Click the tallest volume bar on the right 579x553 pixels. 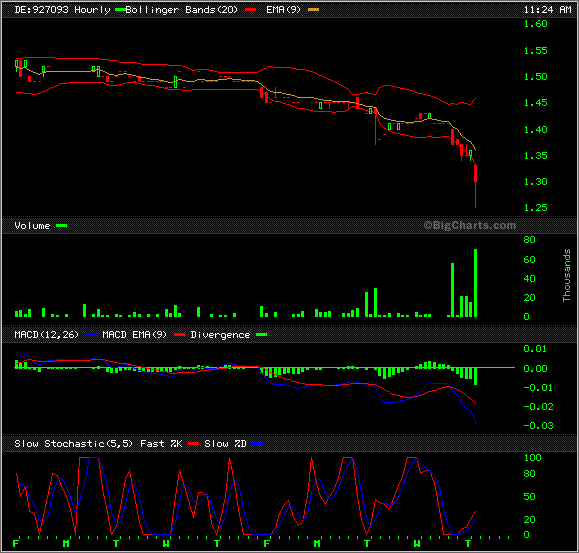point(475,283)
